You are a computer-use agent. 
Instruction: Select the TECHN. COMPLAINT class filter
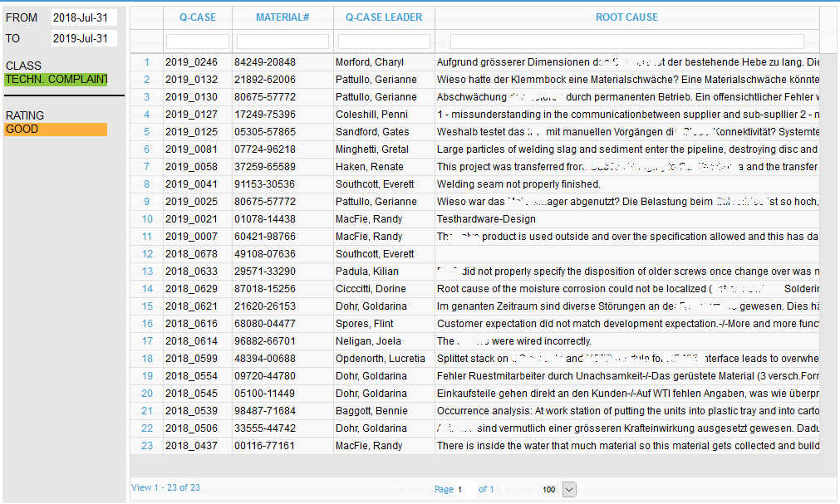56,79
